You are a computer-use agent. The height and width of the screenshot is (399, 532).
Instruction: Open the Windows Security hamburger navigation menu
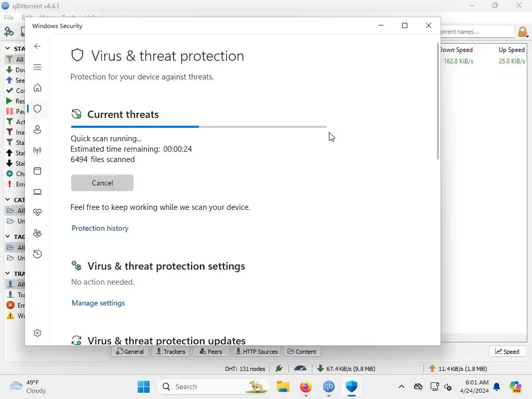37,67
